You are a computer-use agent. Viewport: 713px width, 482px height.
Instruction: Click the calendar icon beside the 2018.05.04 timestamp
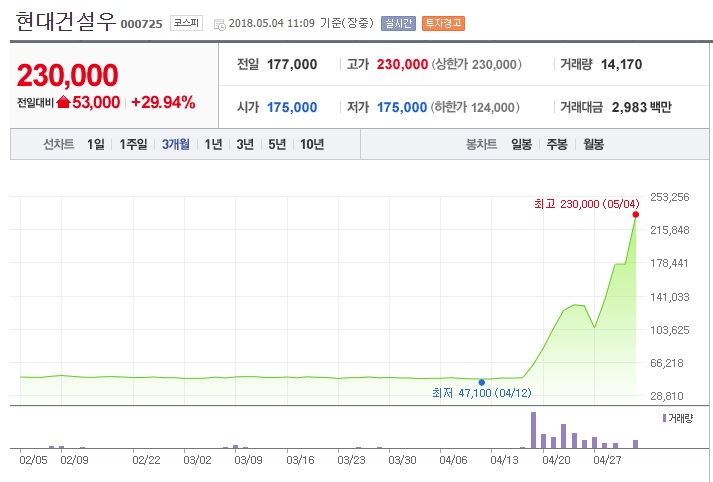[x=220, y=22]
